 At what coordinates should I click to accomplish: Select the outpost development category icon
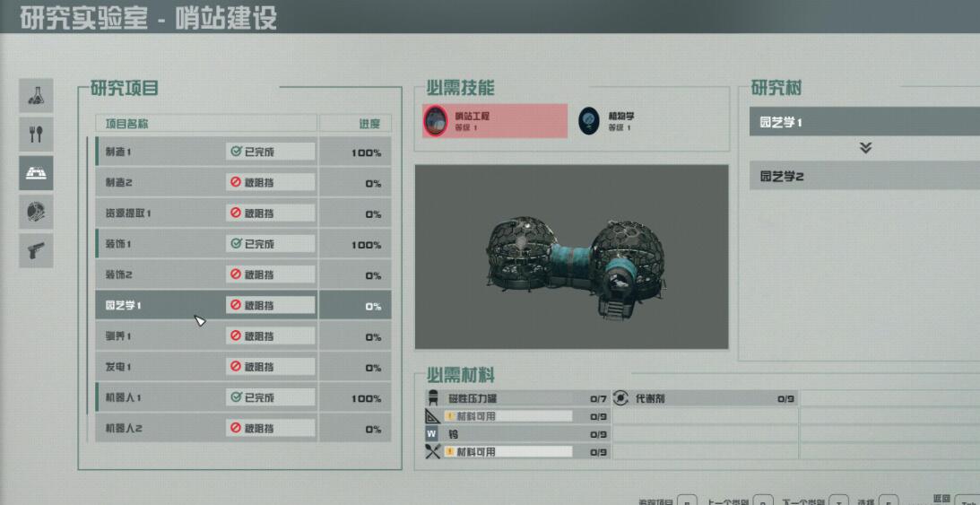(x=36, y=173)
